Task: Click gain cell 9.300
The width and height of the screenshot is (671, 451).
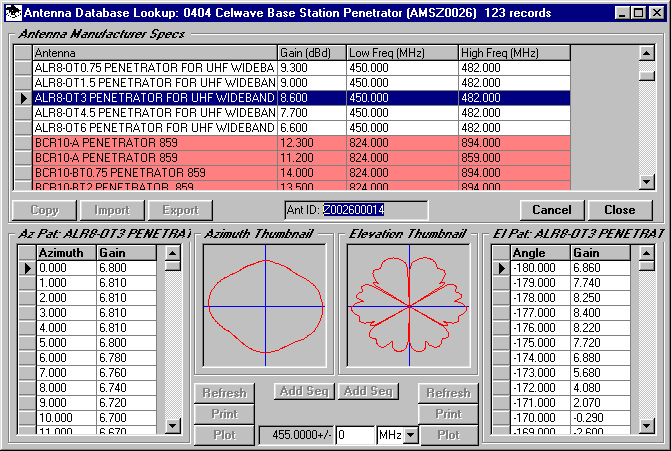Action: click(x=312, y=68)
